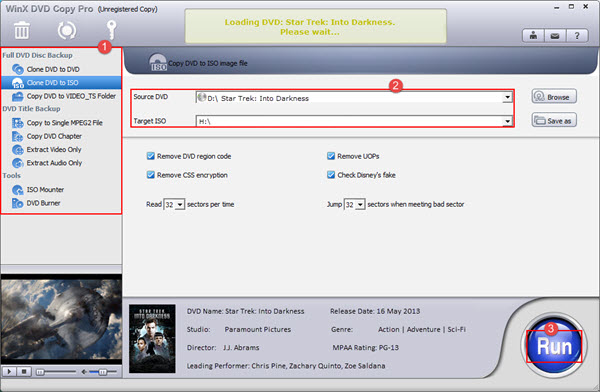Screen dimensions: 600x392
Task: Click the Save as button
Action: coord(554,121)
